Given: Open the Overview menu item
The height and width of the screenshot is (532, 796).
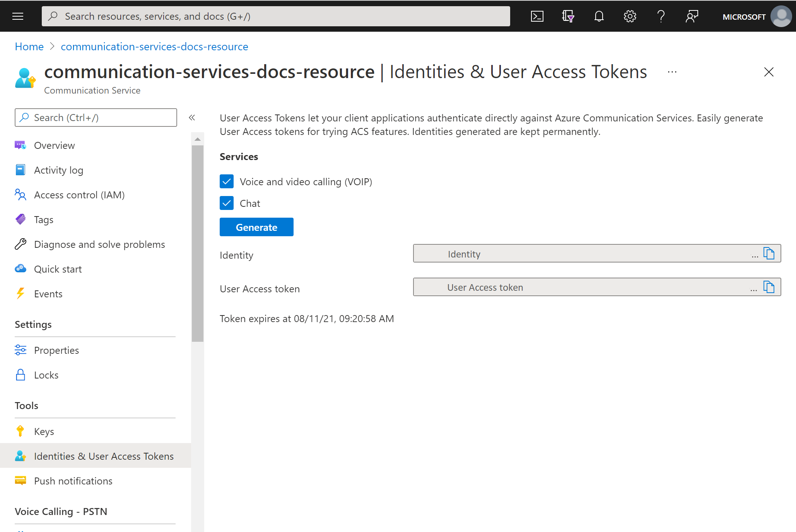Looking at the screenshot, I should click(54, 145).
